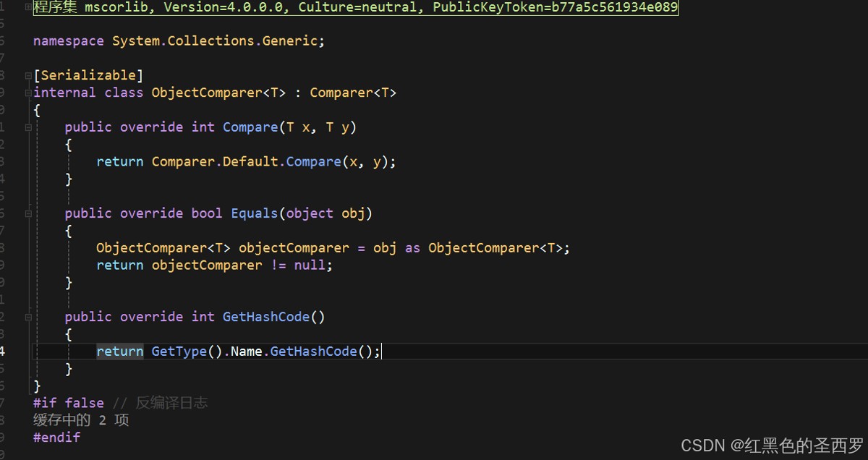This screenshot has width=868, height=460.
Task: Click the mscorlib assembly header line
Action: coord(356,8)
